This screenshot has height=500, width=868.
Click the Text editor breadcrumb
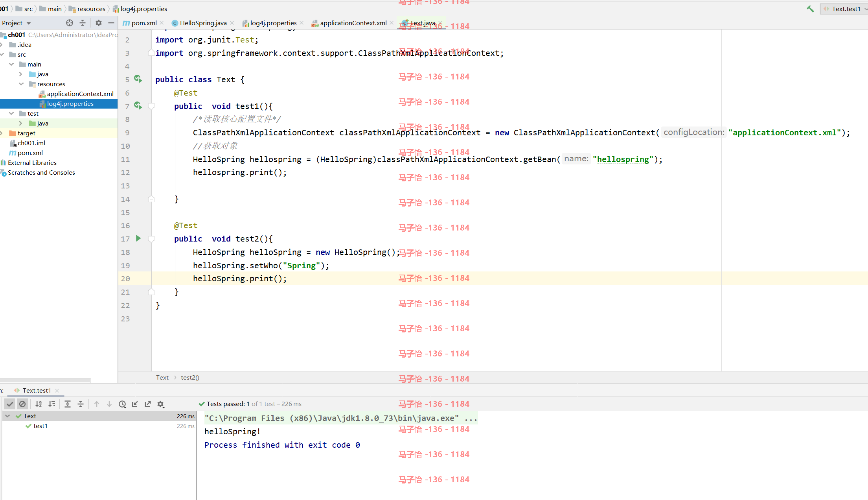[162, 377]
